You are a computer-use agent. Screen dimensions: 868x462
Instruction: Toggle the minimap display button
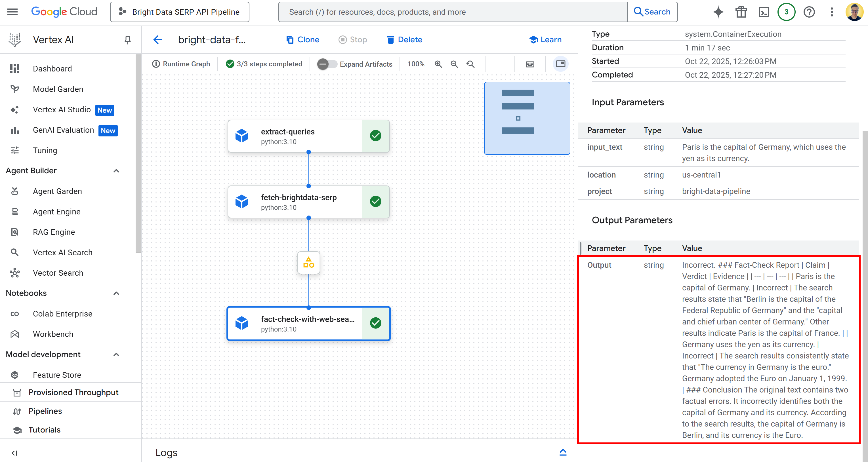[x=560, y=64]
